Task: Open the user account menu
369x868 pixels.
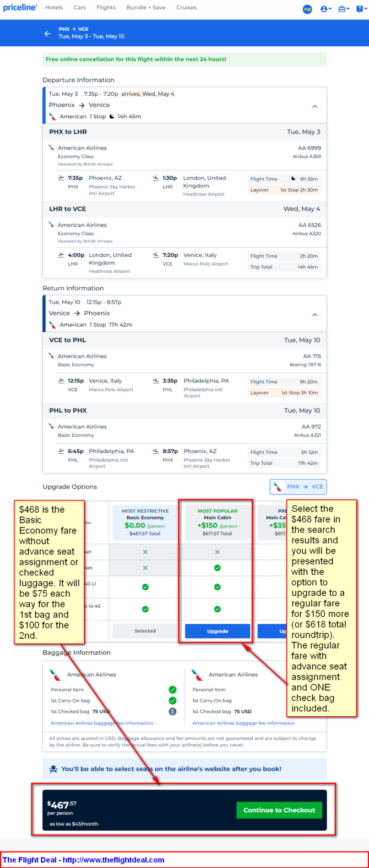Action: [325, 9]
